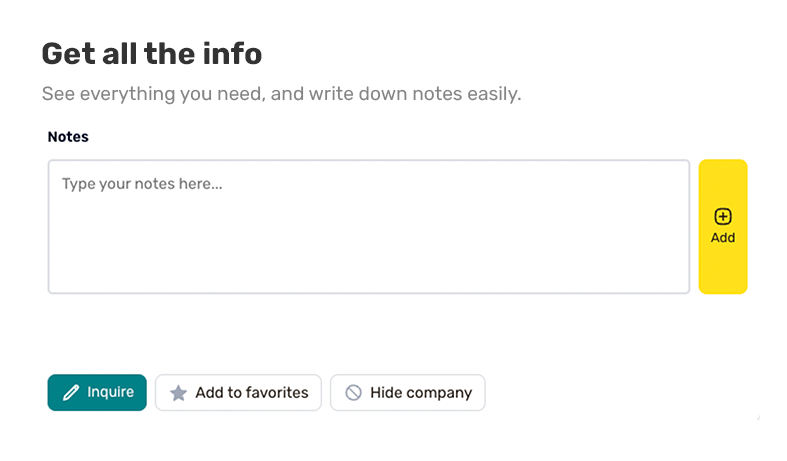Image resolution: width=787 pixels, height=461 pixels.
Task: Click the "Hide company" text label
Action: (421, 393)
